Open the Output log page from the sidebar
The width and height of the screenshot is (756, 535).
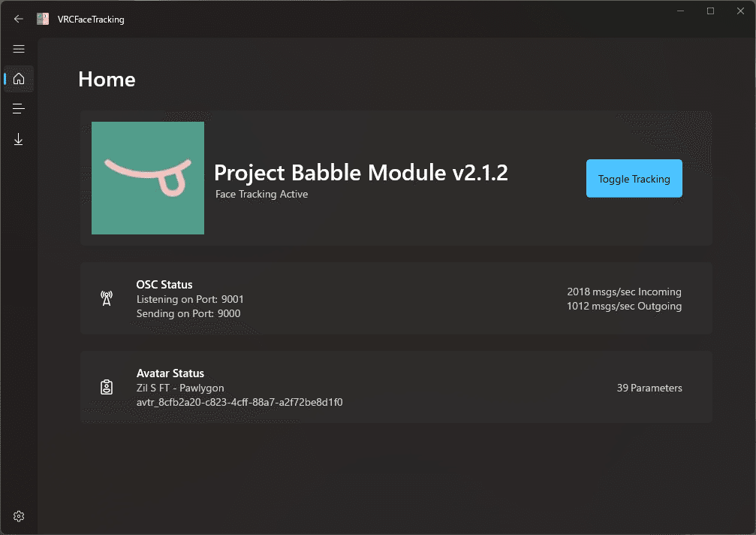[x=19, y=108]
